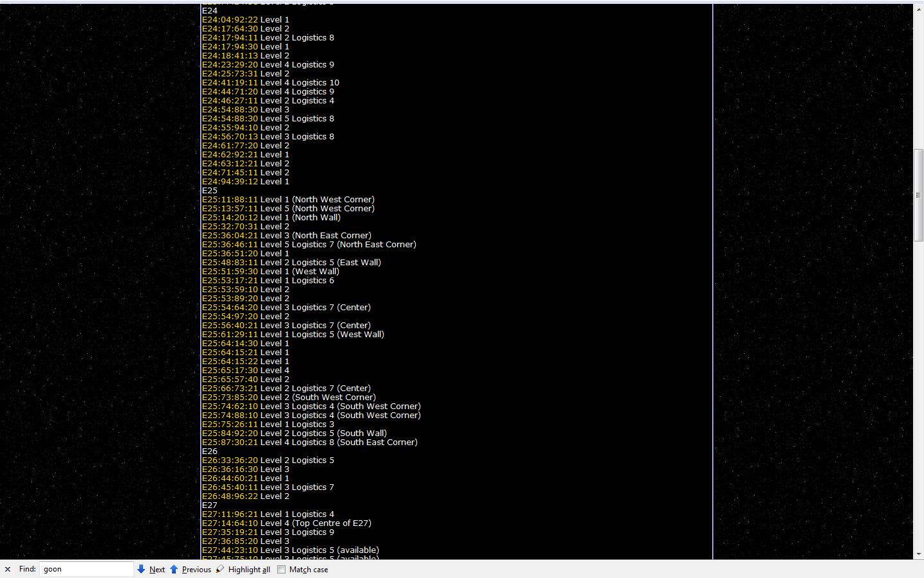Select E25:64:14:30 Level 1 line
The height and width of the screenshot is (578, 924).
point(246,343)
